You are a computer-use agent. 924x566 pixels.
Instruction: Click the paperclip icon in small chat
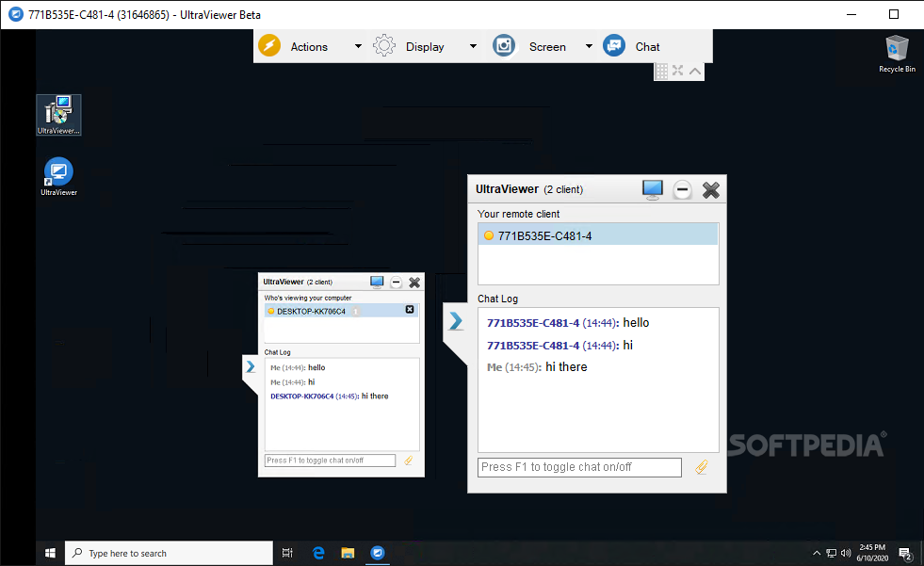click(409, 461)
